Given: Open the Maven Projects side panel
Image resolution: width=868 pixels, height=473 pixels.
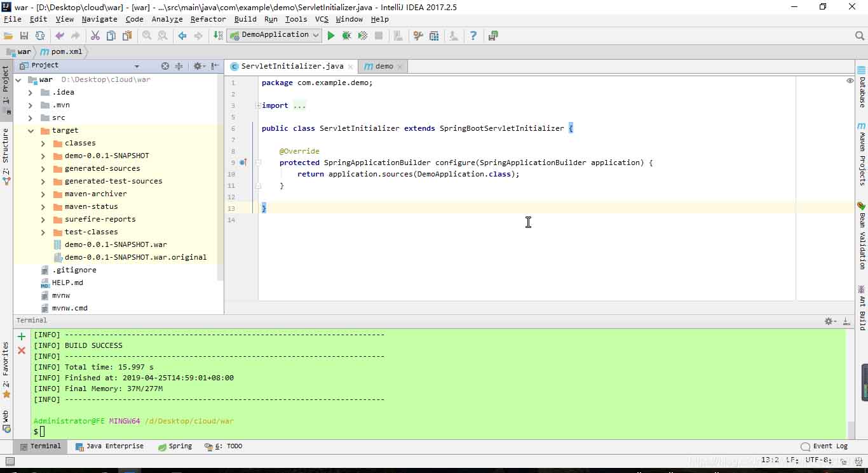Looking at the screenshot, I should pyautogui.click(x=862, y=154).
